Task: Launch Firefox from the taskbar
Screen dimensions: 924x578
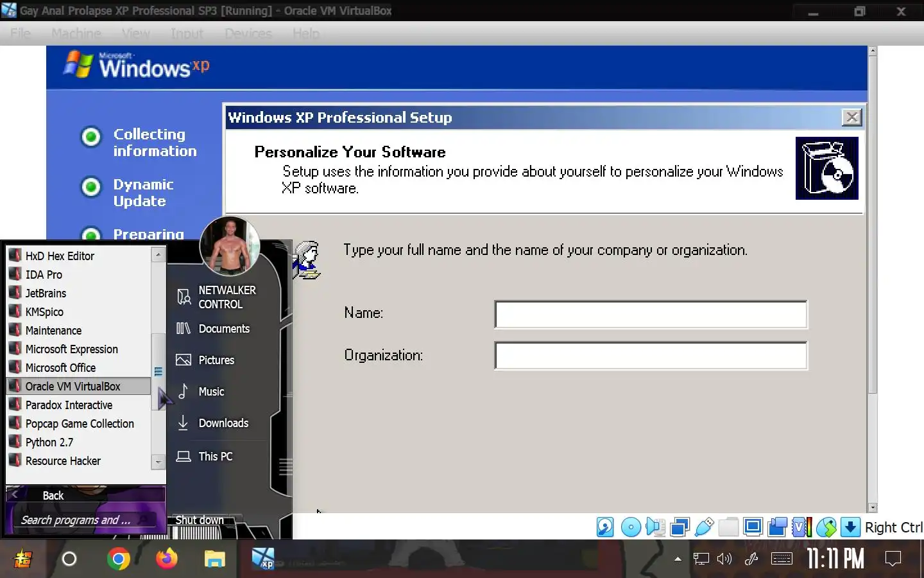Action: [167, 559]
